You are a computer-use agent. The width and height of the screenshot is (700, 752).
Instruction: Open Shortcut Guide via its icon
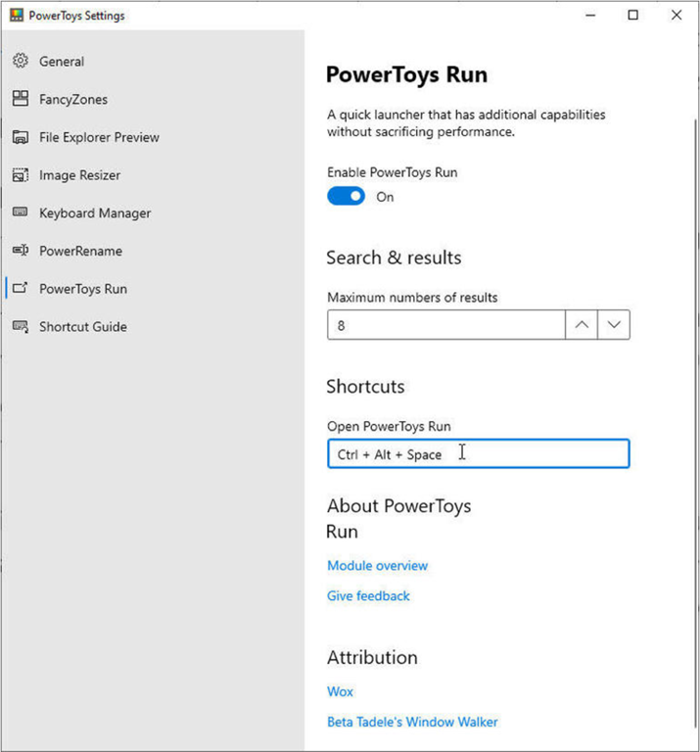pyautogui.click(x=20, y=327)
